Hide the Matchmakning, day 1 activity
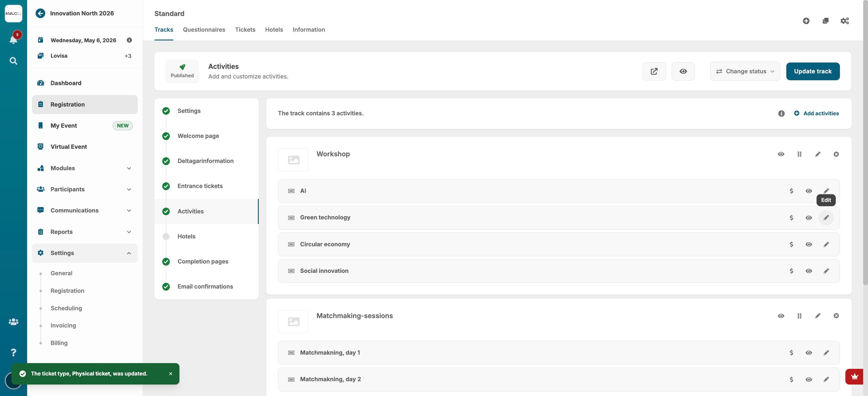Image resolution: width=868 pixels, height=396 pixels. (808, 353)
